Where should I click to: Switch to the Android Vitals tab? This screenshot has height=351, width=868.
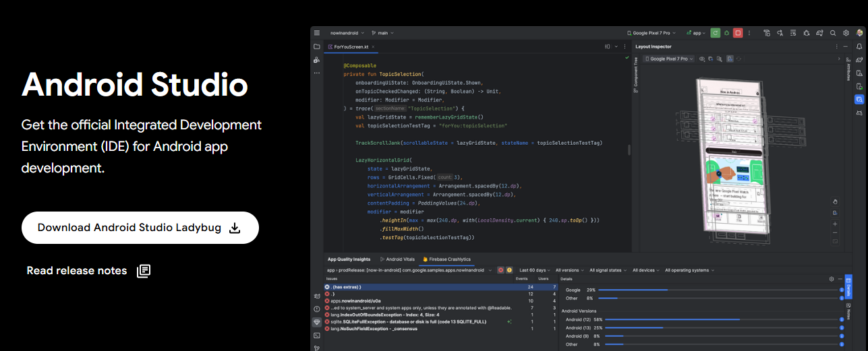398,259
